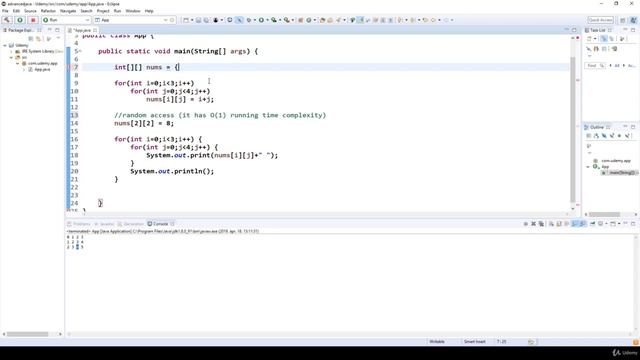The width and height of the screenshot is (640, 360).
Task: Select main(String[]) in Outline
Action: point(622,173)
